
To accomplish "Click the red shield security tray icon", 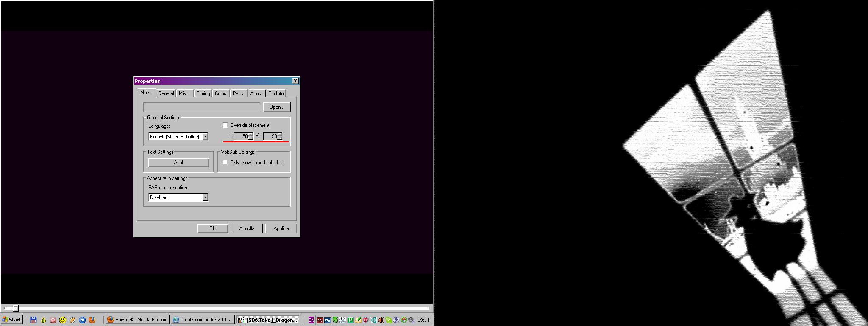I will click(365, 320).
